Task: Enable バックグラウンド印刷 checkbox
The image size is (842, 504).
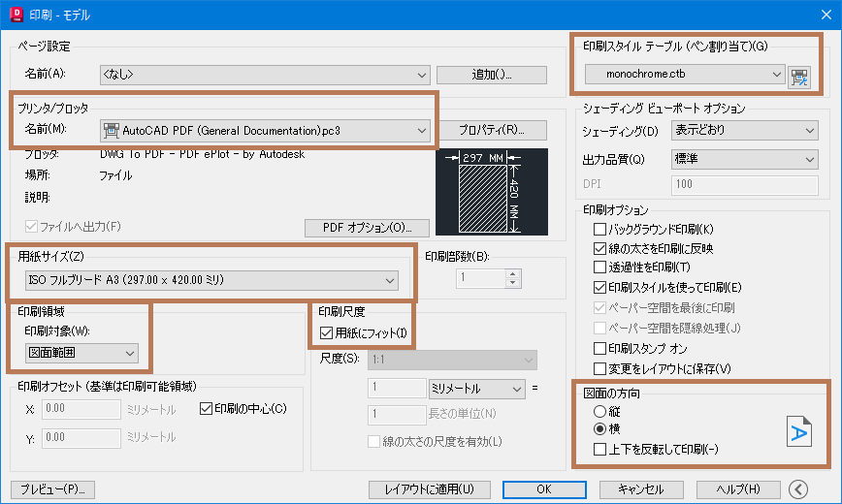Action: 599,229
